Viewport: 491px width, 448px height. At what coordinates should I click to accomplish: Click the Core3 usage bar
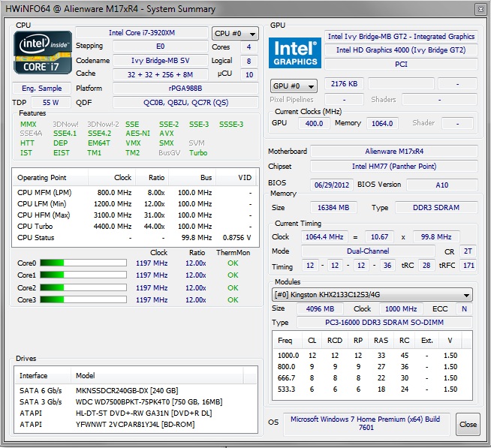pyautogui.click(x=83, y=299)
